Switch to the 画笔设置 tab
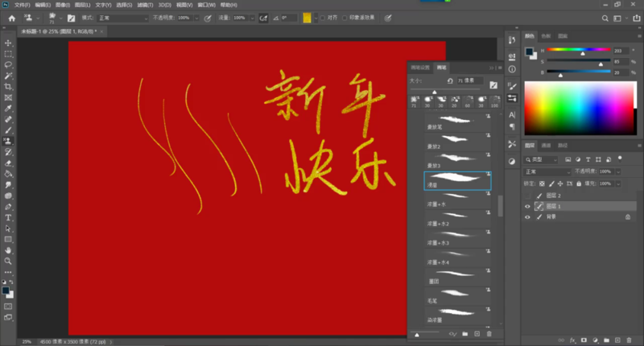This screenshot has height=346, width=644. [419, 68]
